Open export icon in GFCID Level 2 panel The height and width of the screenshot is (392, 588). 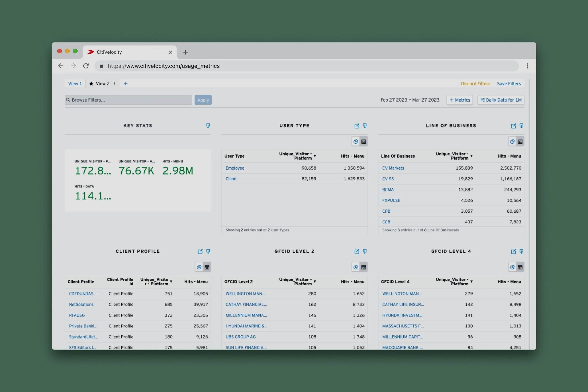(357, 252)
